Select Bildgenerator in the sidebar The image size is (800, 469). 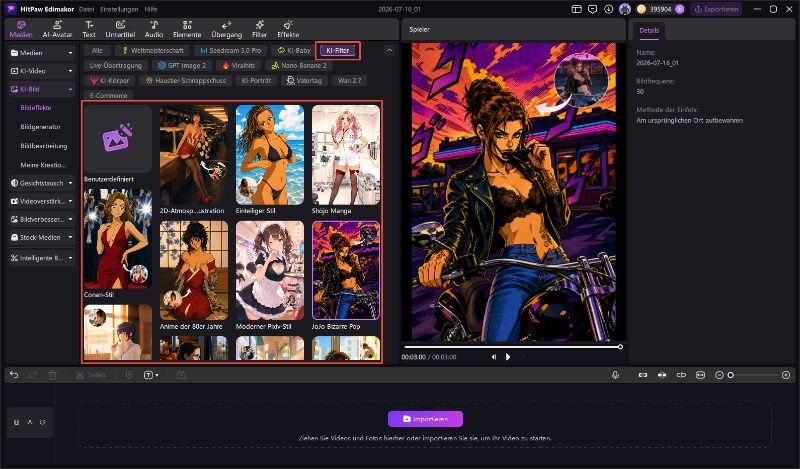click(x=40, y=127)
